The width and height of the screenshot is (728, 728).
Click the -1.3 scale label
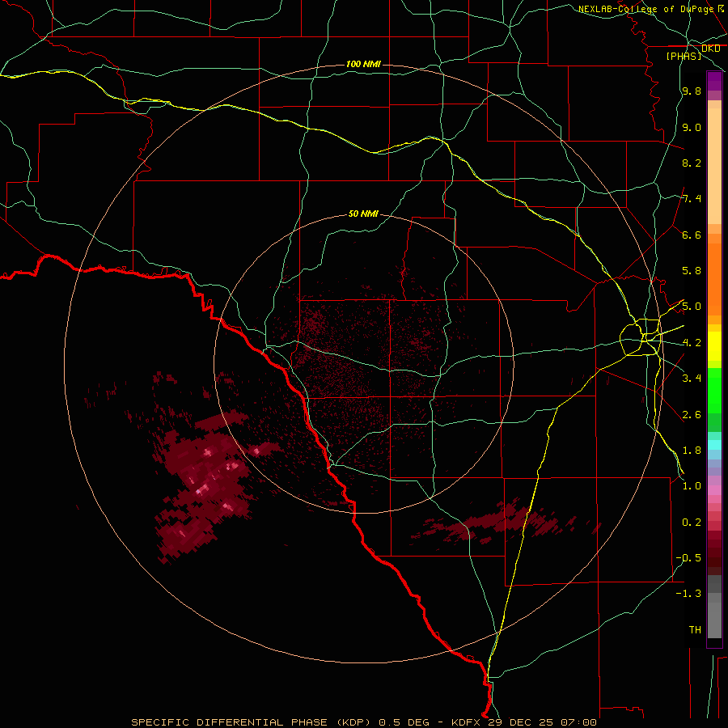click(x=688, y=594)
